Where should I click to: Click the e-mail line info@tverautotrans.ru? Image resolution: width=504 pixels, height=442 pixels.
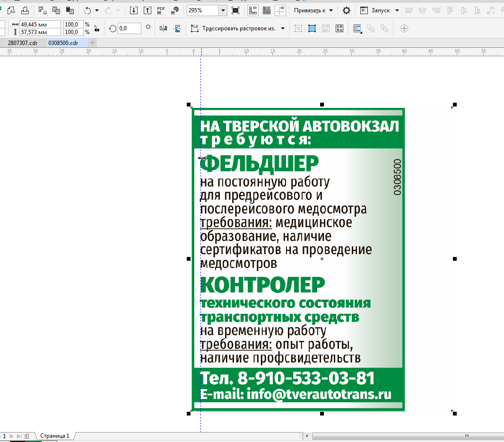click(x=295, y=394)
